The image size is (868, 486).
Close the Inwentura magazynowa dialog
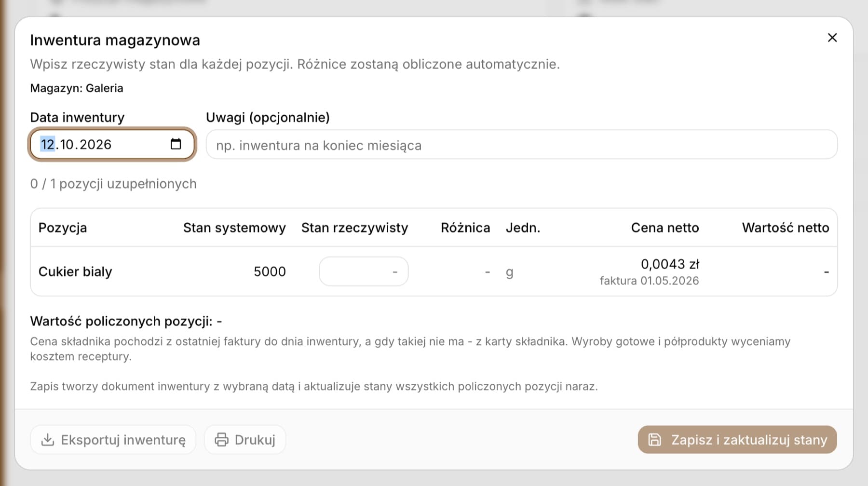[832, 38]
